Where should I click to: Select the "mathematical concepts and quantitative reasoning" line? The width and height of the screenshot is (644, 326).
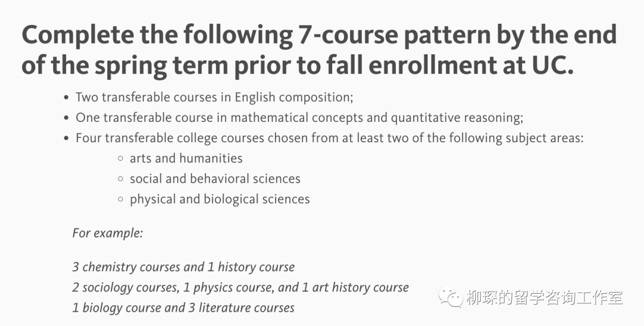pyautogui.click(x=299, y=118)
